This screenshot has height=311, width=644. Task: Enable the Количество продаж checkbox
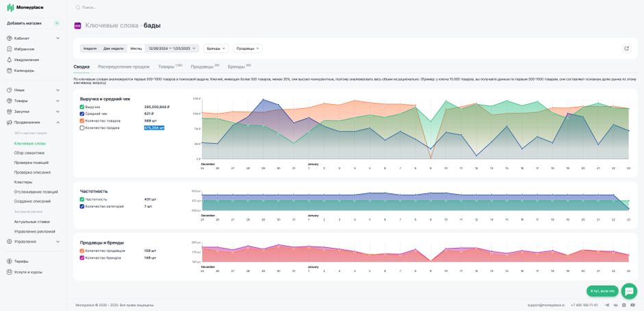click(82, 128)
